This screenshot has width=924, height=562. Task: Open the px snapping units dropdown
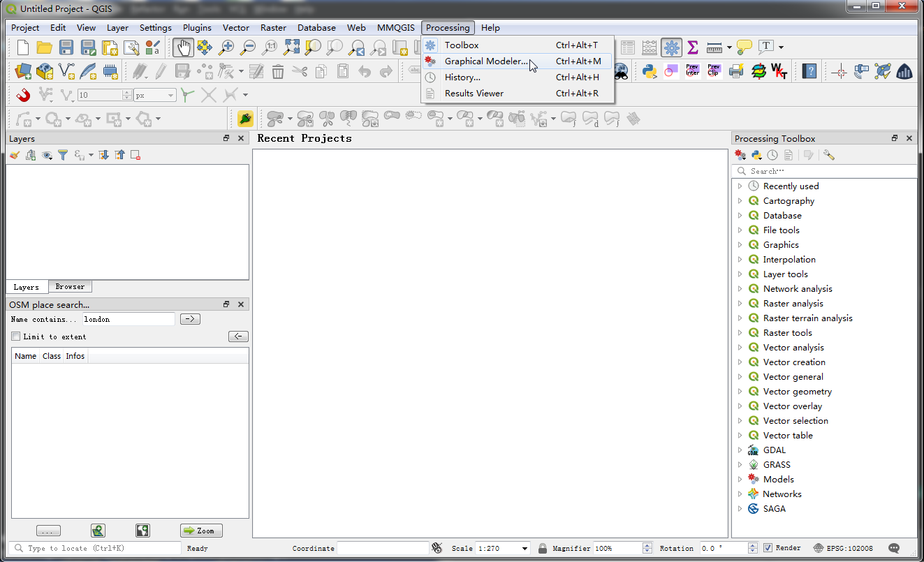155,95
